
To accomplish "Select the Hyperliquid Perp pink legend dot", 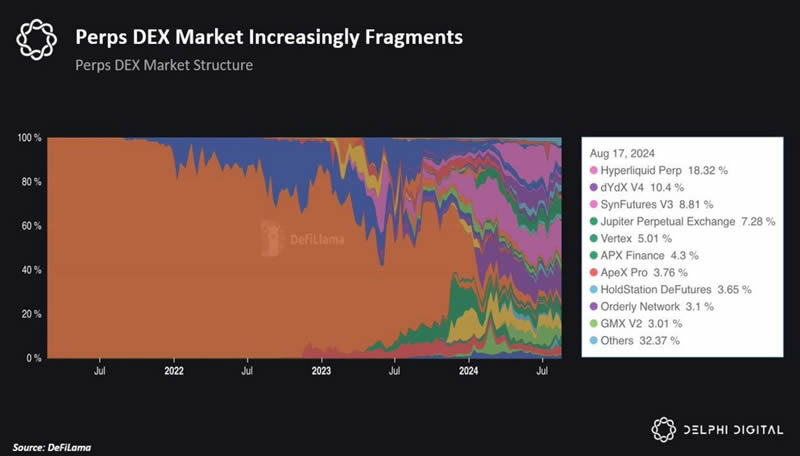I will (593, 170).
